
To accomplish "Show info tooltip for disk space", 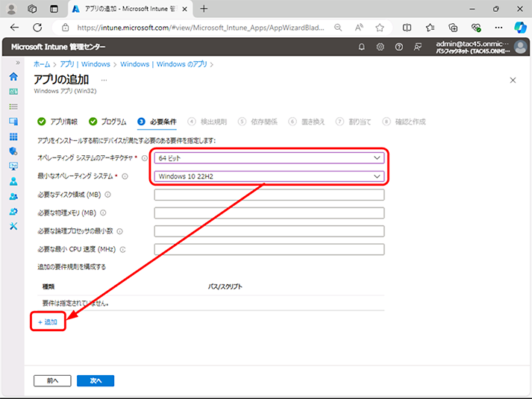I will [107, 195].
